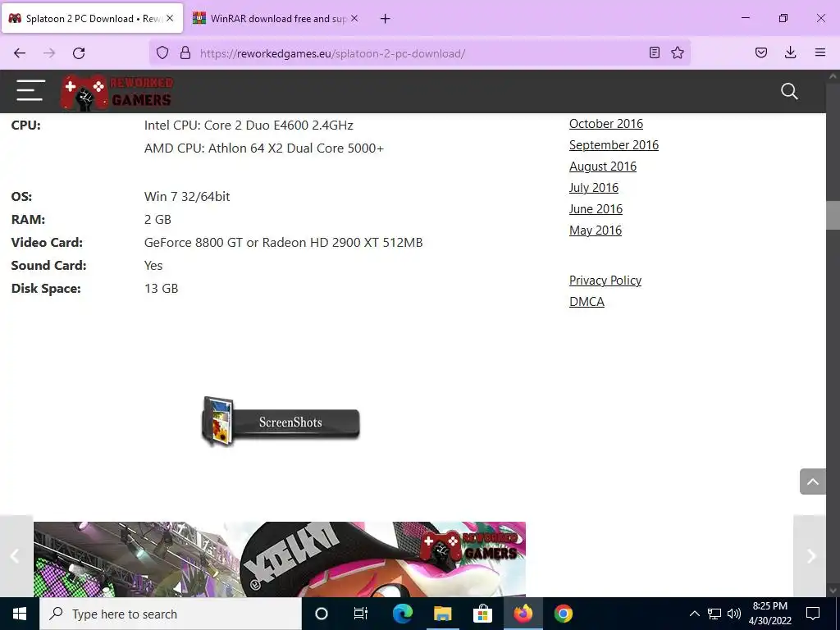Click the Reworked Gamers logo
Screen dimensions: 840x630
click(x=116, y=93)
